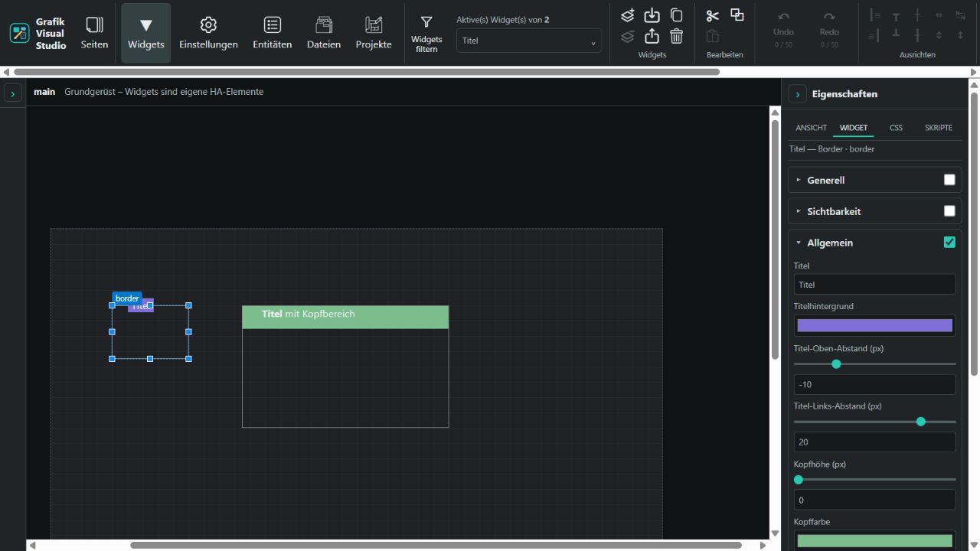Click the Redo button

point(829,31)
